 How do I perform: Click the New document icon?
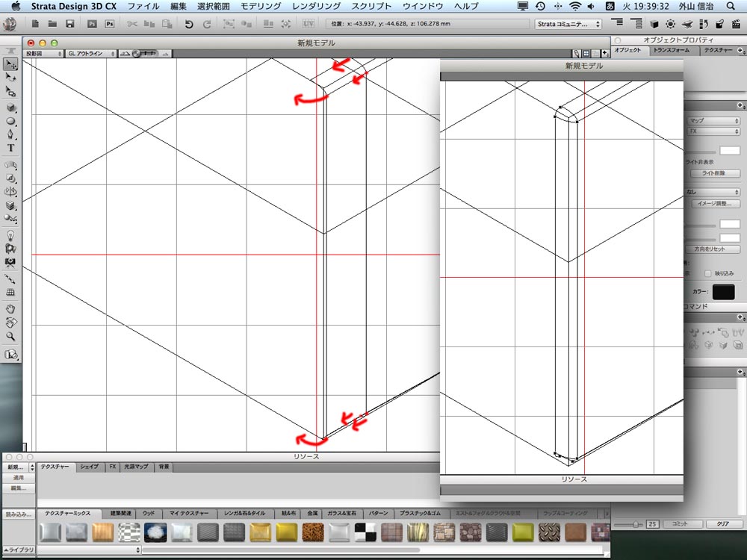click(35, 24)
